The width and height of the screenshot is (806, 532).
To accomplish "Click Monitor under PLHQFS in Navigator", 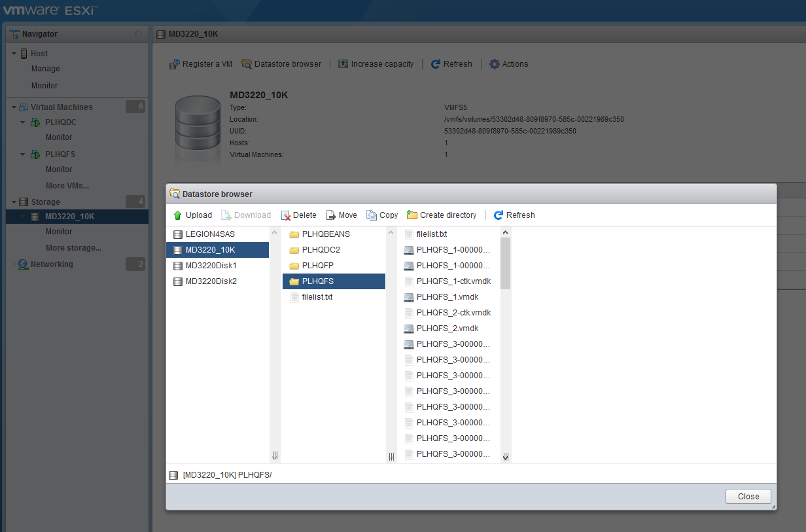I will pyautogui.click(x=59, y=169).
